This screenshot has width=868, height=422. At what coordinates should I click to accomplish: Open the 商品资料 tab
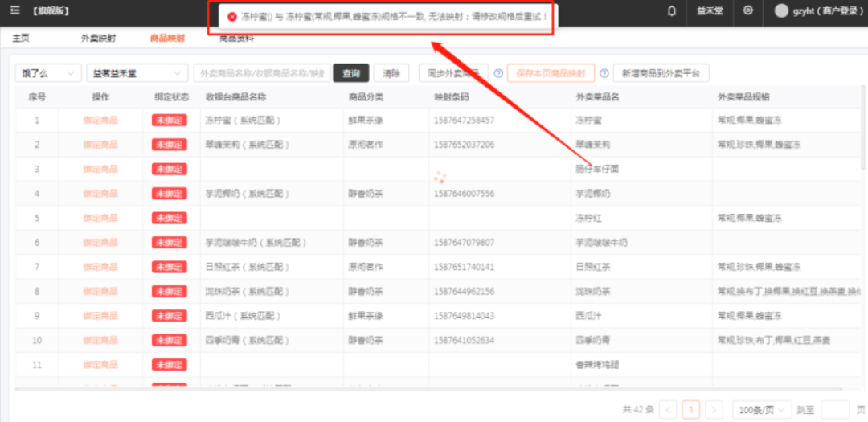click(x=236, y=39)
